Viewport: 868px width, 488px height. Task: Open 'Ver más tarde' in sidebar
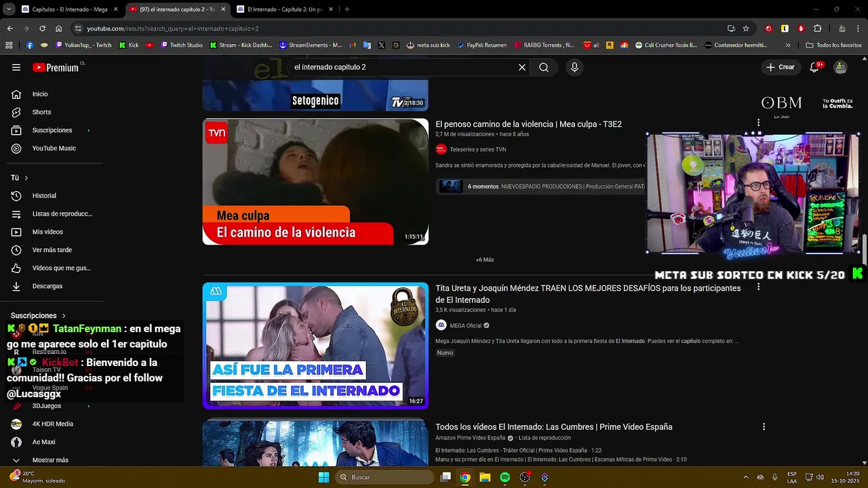point(52,250)
